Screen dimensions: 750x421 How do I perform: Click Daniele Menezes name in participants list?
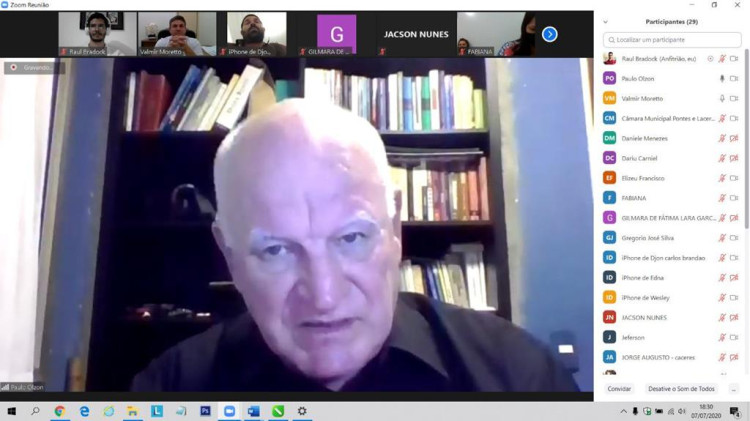coord(644,138)
